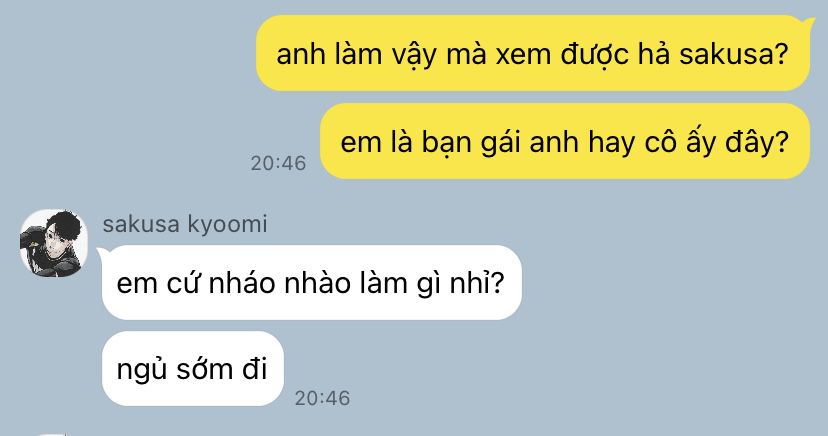The height and width of the screenshot is (436, 828).
Task: Click the 20:46 timestamp beside the yellow message
Action: point(278,164)
